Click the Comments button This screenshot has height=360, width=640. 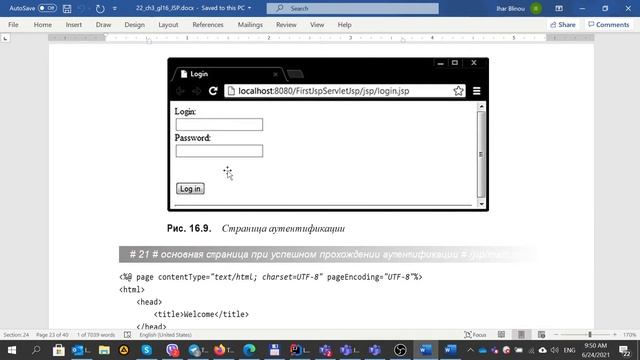coord(609,24)
